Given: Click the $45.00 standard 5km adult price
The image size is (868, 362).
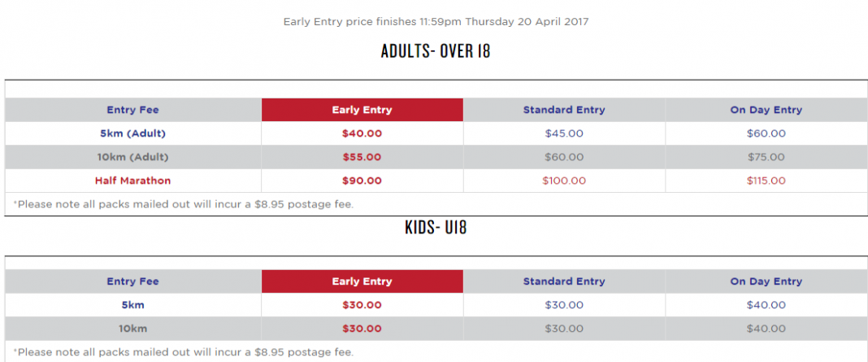Looking at the screenshot, I should (x=564, y=133).
